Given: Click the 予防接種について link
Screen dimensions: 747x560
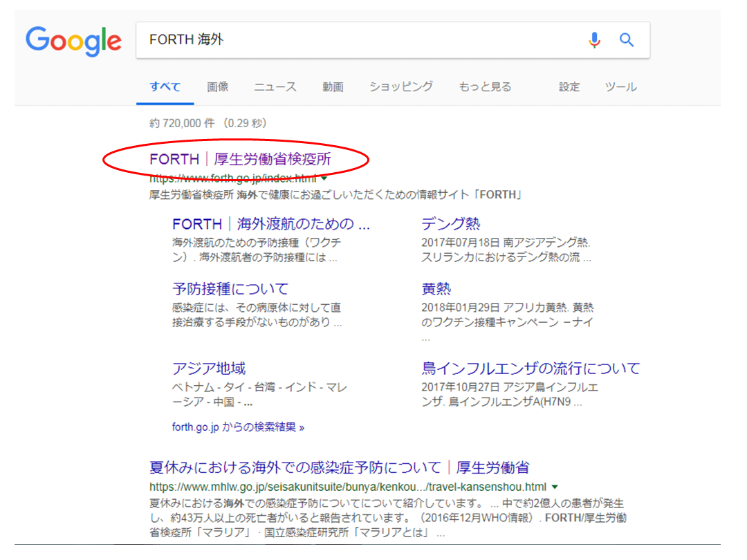Looking at the screenshot, I should (230, 289).
